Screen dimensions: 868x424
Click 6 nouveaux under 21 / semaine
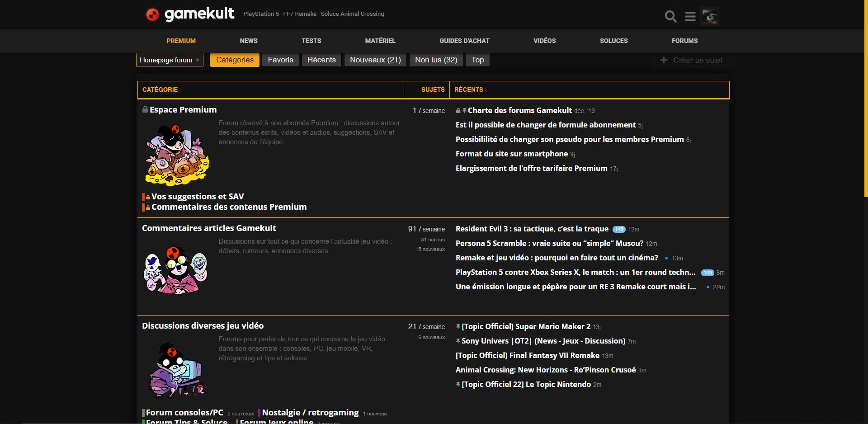pyautogui.click(x=431, y=337)
